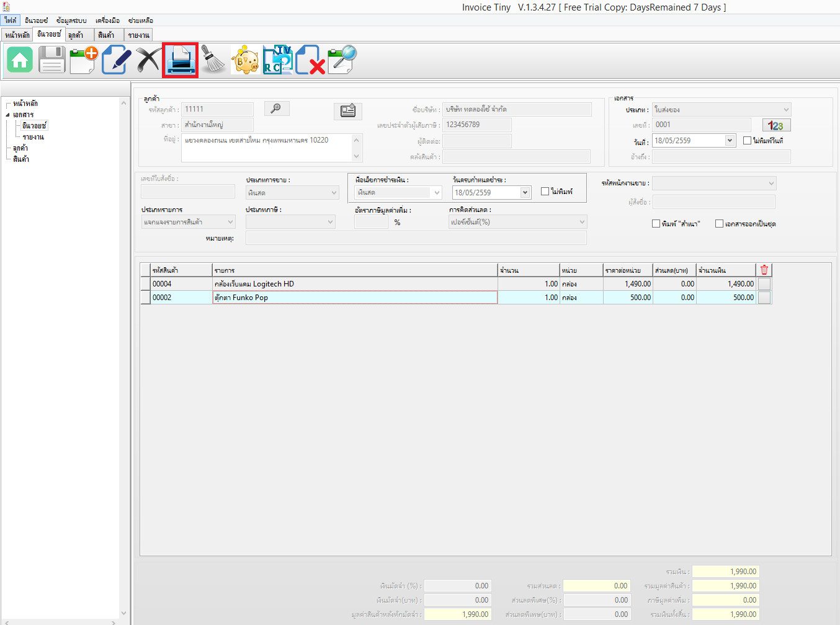
Task: Cancel with the black X toolbar icon
Action: pyautogui.click(x=148, y=60)
